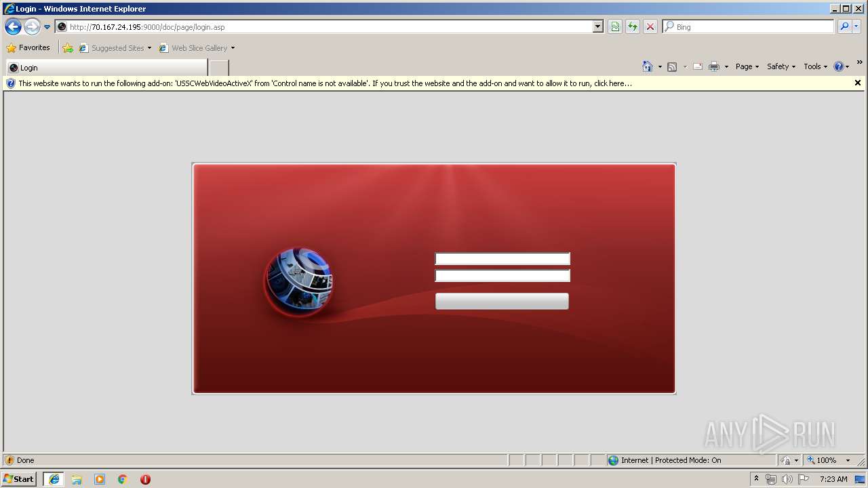This screenshot has height=488, width=868.
Task: Run search with the magnifier button
Action: pyautogui.click(x=844, y=27)
